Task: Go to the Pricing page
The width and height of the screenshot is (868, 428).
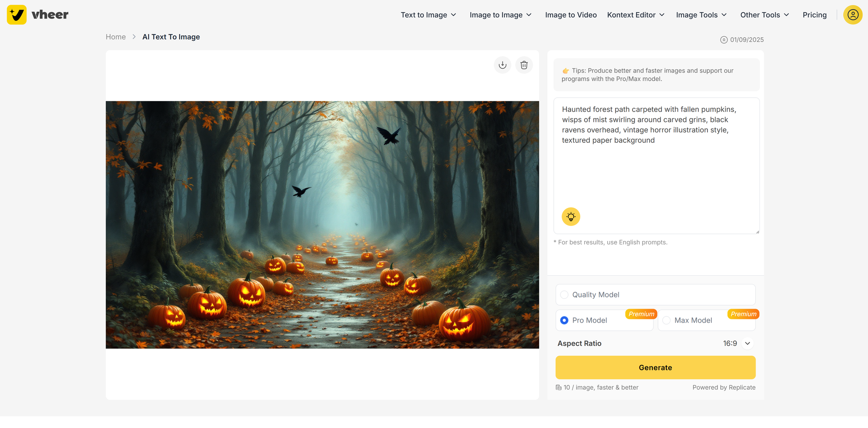Action: tap(814, 15)
